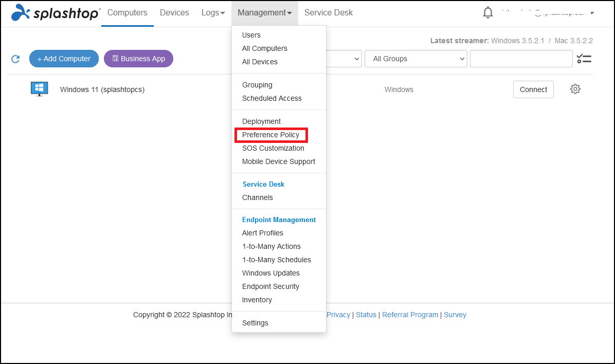Click the Endpoint Management section header

tap(279, 220)
